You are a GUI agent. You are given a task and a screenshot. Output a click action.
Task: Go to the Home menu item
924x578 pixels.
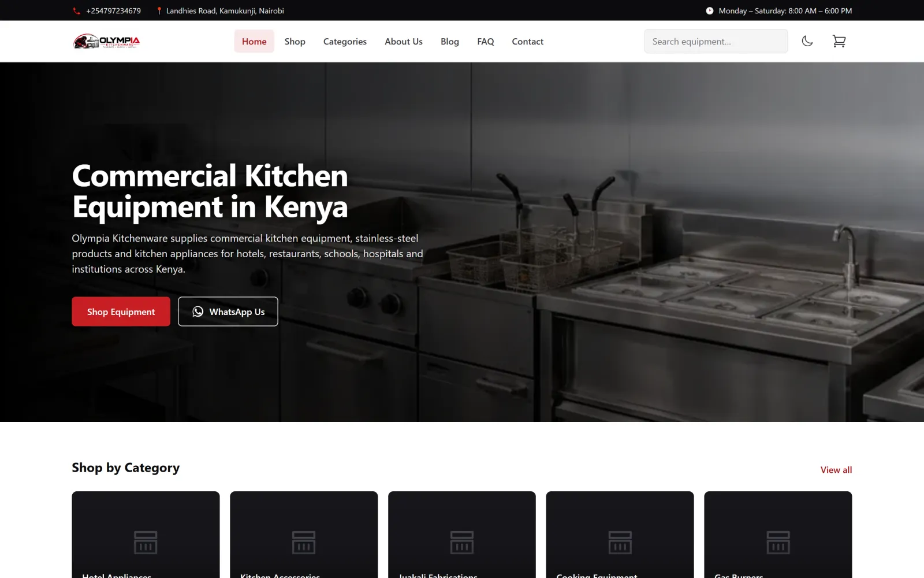coord(254,42)
